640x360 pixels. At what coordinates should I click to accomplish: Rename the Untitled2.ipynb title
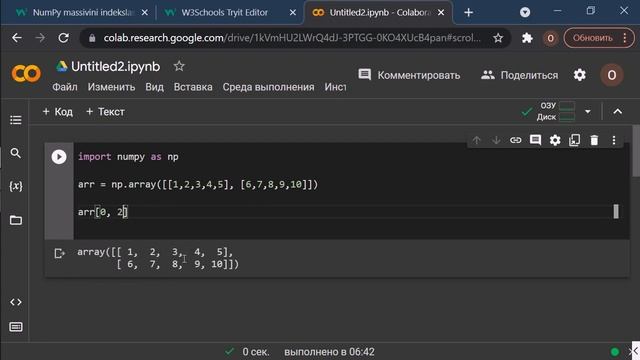pyautogui.click(x=116, y=66)
